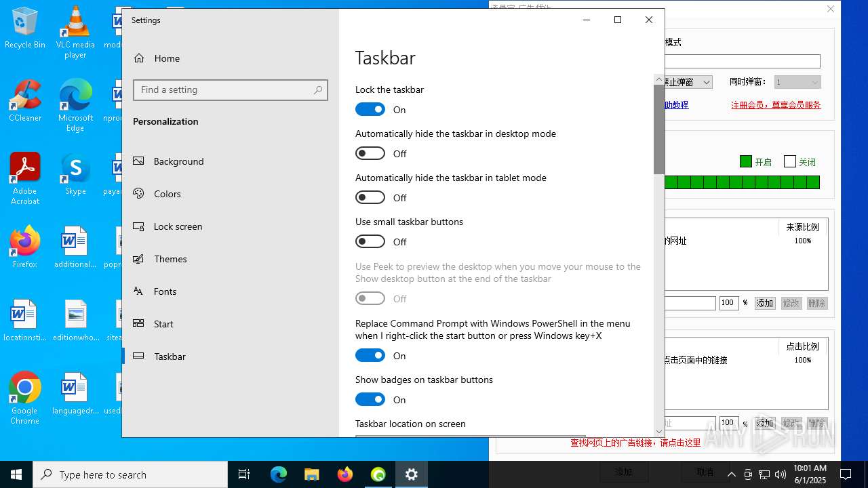Select the green 开启 option box
Image resolution: width=868 pixels, height=488 pixels.
tap(746, 161)
